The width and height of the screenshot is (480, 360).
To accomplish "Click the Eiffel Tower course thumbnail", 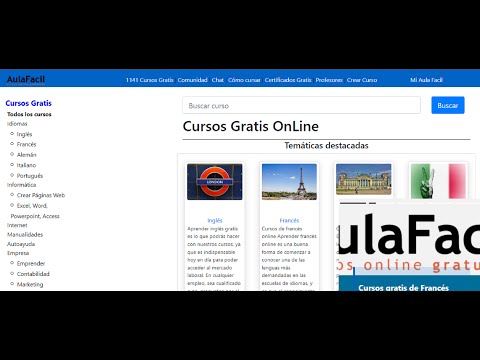I will (289, 182).
